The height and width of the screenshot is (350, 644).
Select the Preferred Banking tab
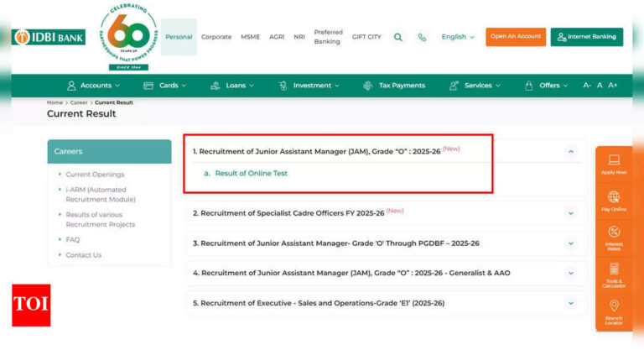pos(328,37)
